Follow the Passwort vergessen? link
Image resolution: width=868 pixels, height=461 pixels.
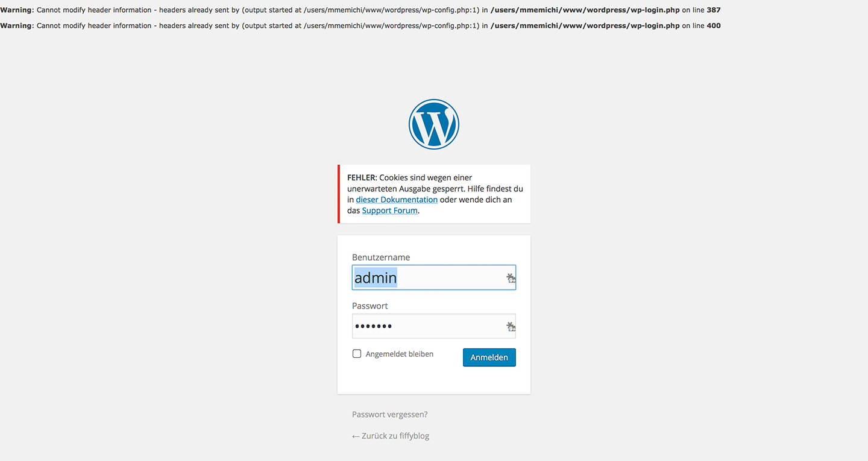tap(389, 415)
